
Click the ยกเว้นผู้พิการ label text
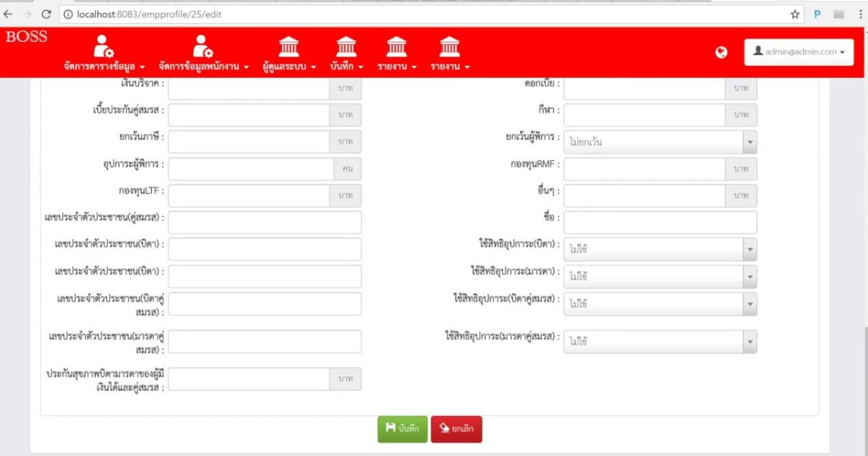pyautogui.click(x=532, y=138)
